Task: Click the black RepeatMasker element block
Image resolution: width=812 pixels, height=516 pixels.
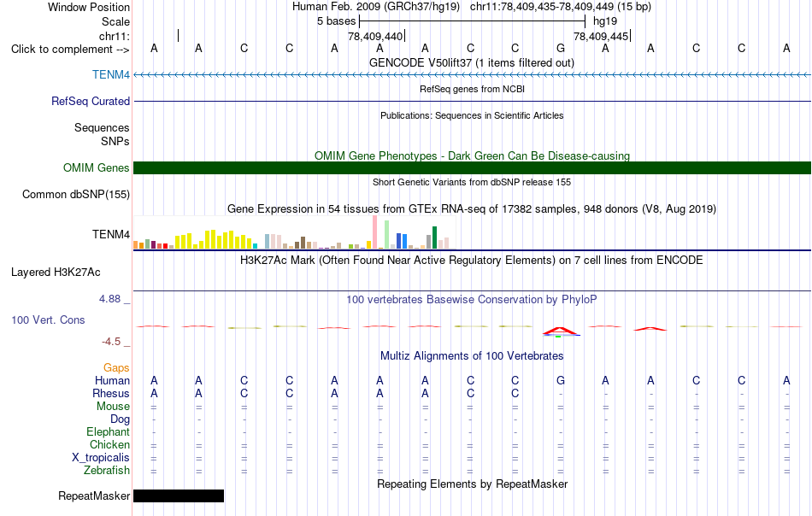Action: 179,495
